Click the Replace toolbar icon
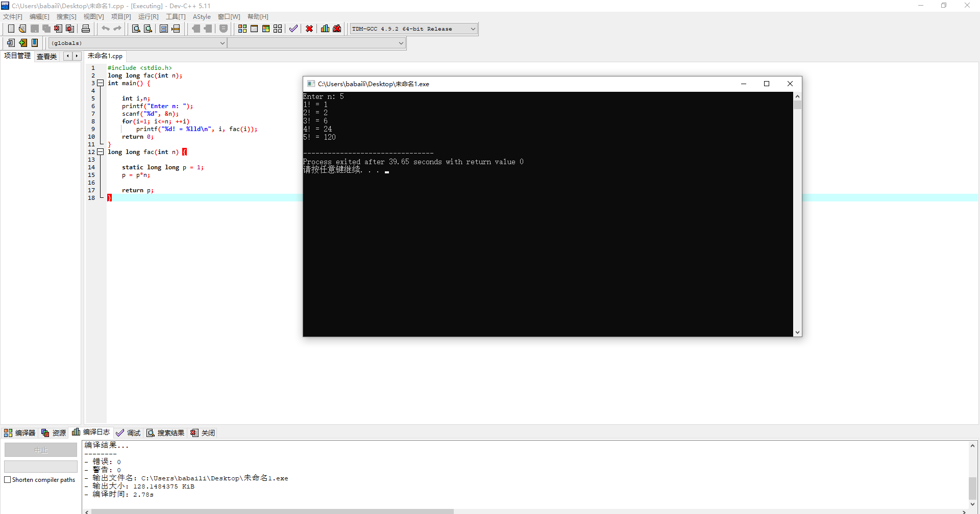 tap(148, 29)
